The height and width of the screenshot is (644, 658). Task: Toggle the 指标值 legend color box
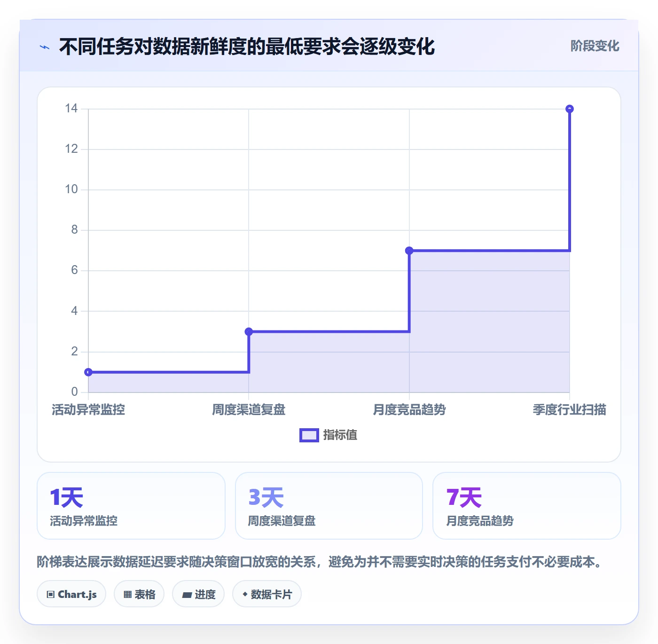(x=309, y=435)
